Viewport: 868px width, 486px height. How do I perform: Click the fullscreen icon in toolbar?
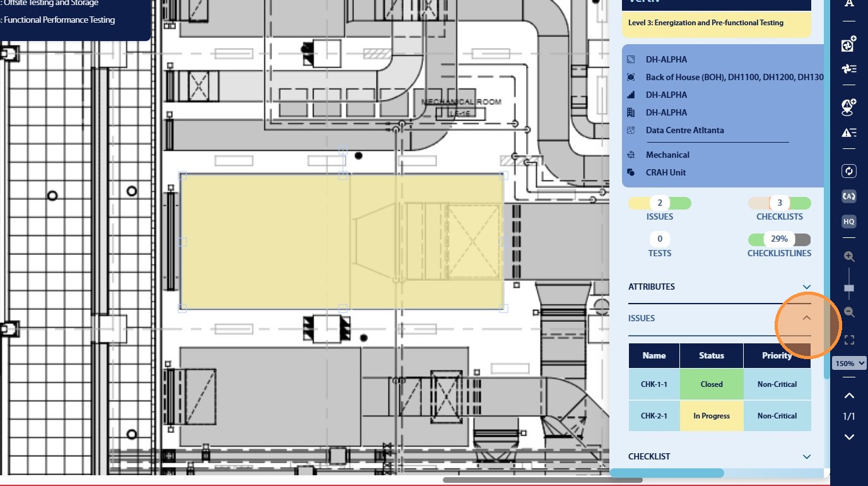coord(849,340)
